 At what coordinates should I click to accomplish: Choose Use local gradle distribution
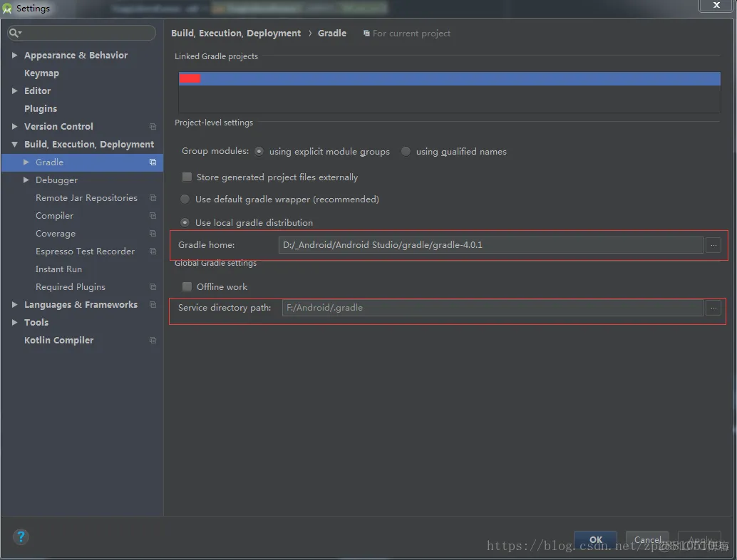click(x=185, y=223)
